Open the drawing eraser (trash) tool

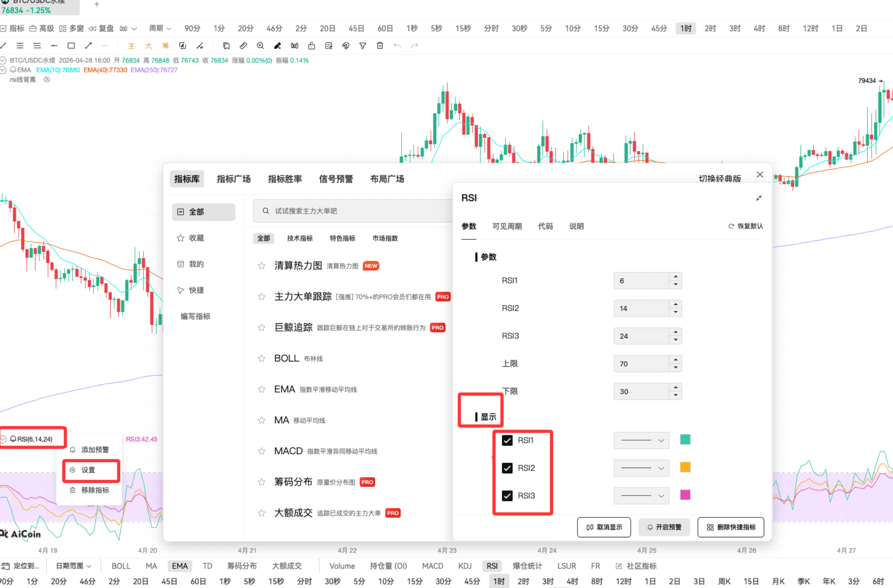[380, 45]
